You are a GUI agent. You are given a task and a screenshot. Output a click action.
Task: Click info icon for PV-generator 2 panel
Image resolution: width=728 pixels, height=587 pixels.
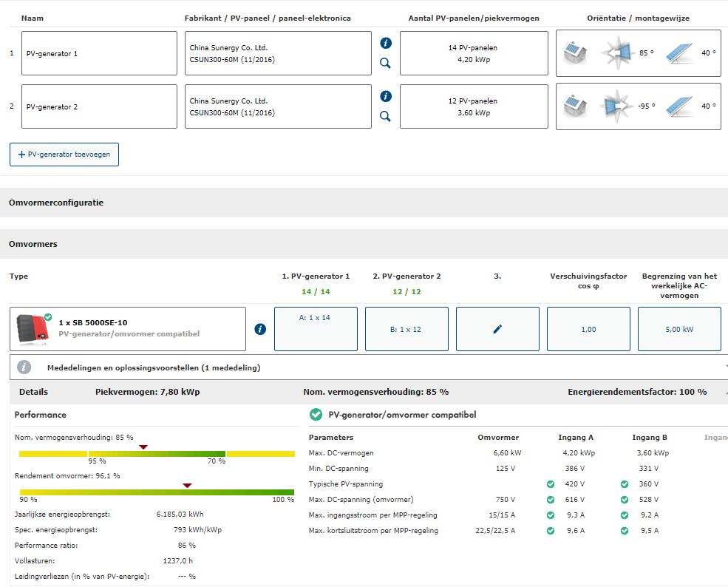(385, 97)
